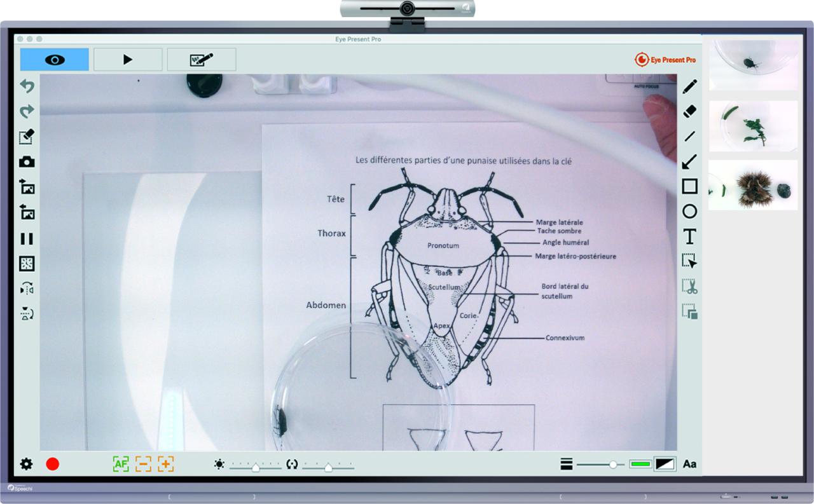Image resolution: width=814 pixels, height=504 pixels.
Task: Toggle the black-and-white contrast mode
Action: (x=665, y=464)
